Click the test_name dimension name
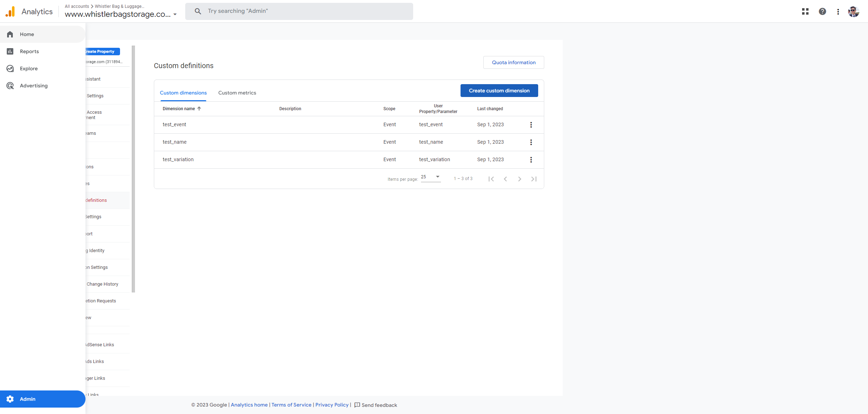Image resolution: width=868 pixels, height=414 pixels. 175,142
